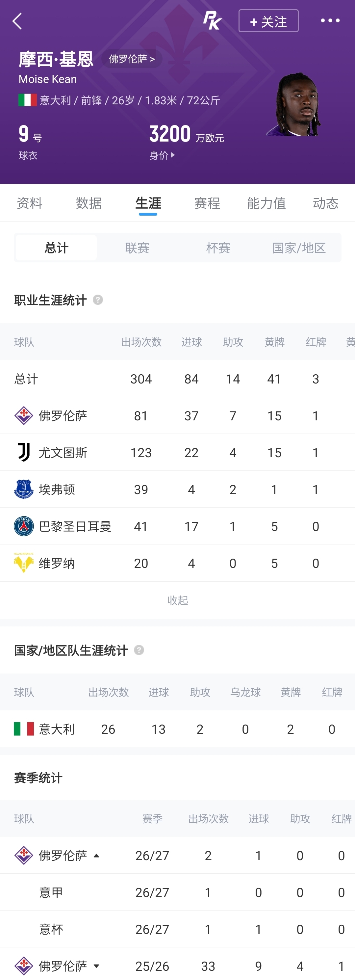Switch to the 联赛 segment filter
Viewport: 355px width, 980px height.
(137, 248)
